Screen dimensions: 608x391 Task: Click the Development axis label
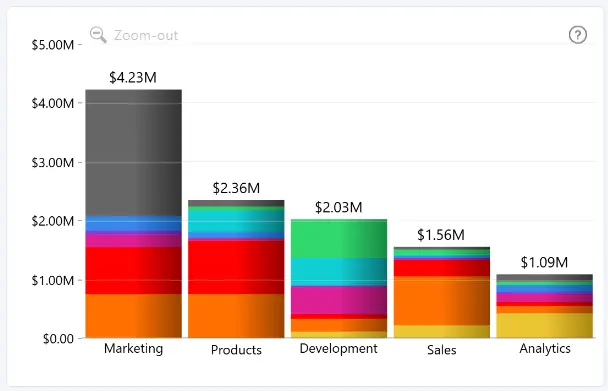339,349
